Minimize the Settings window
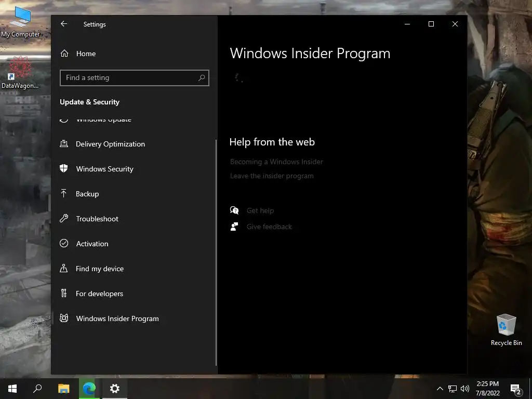Screen dimensions: 532x399 [x=407, y=24]
